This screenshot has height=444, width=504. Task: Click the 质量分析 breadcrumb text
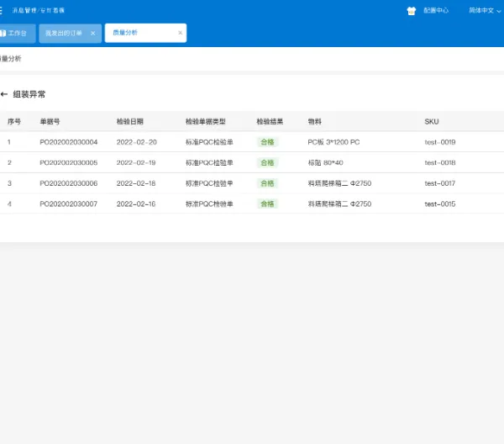[x=11, y=59]
